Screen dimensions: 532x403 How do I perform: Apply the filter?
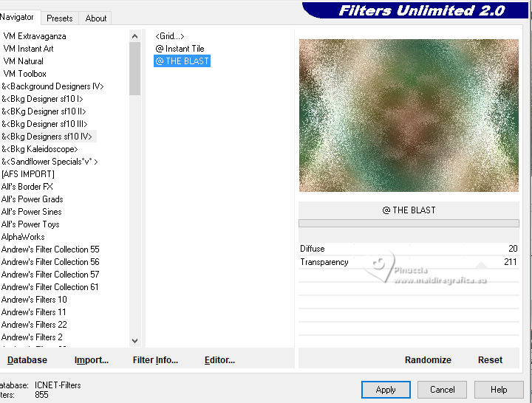coord(386,390)
